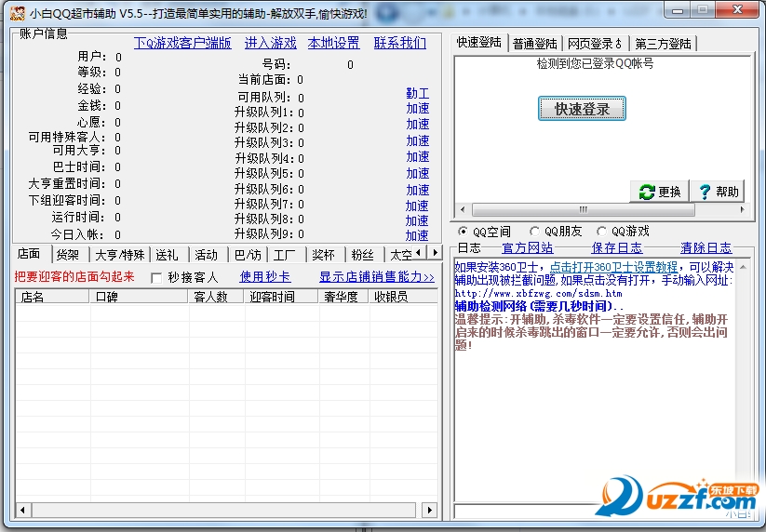Enable the 秒接客人 checkbox
Image resolution: width=766 pixels, height=532 pixels.
click(x=156, y=278)
